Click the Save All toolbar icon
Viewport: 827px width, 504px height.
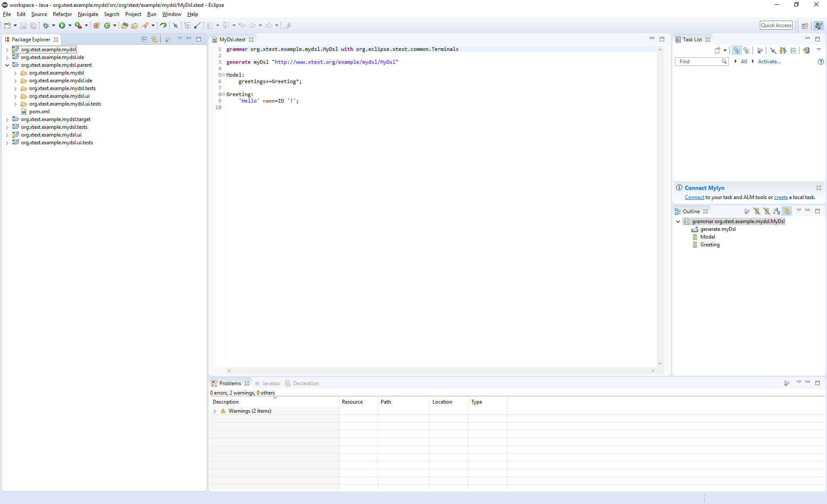click(x=33, y=25)
